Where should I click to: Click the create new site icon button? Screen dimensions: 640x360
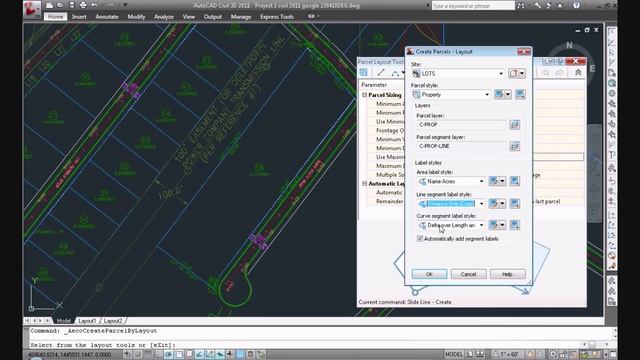click(513, 73)
